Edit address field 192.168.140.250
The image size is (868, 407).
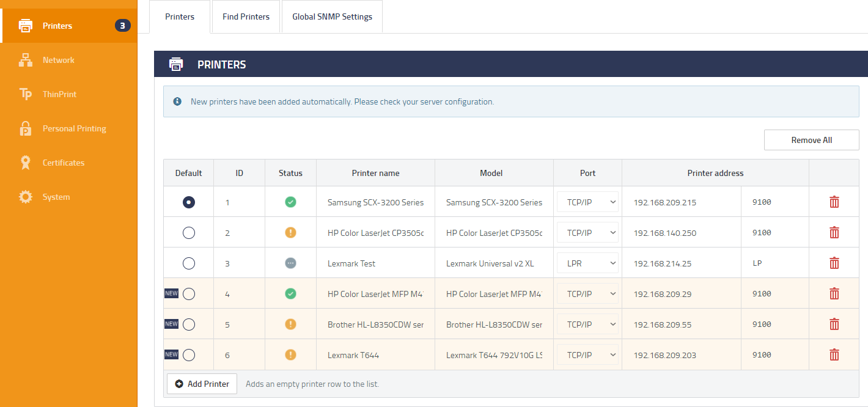682,232
